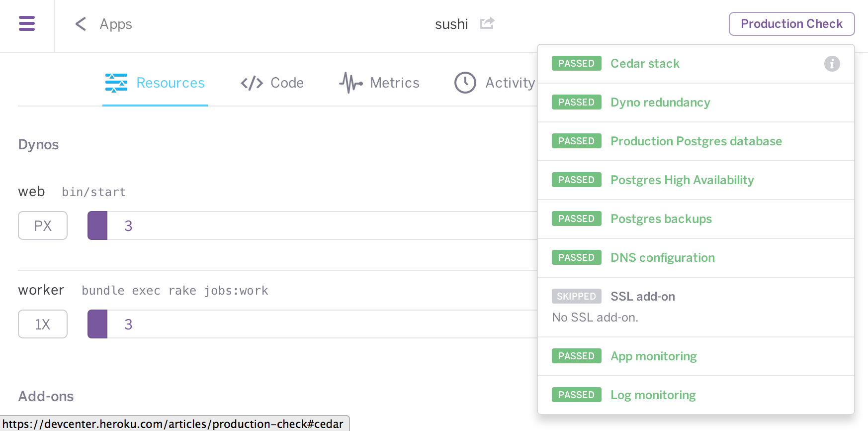Go back to the Apps list
Image resolution: width=868 pixels, height=431 pixels.
coord(115,24)
